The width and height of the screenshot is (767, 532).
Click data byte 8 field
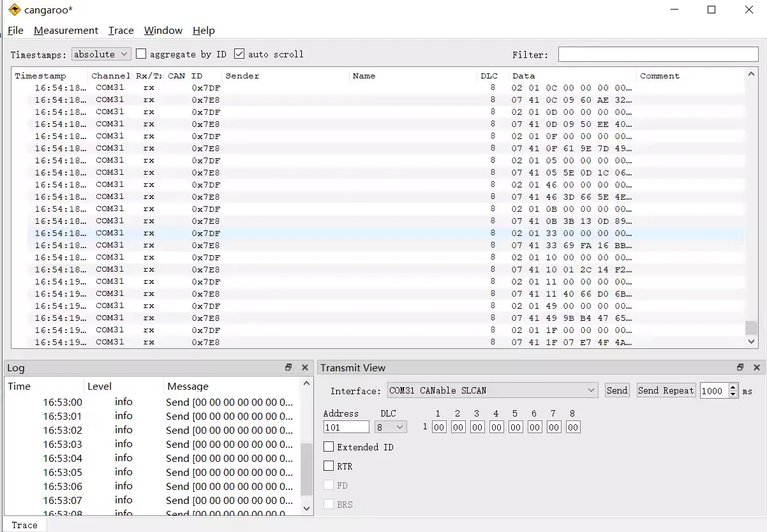tap(573, 427)
